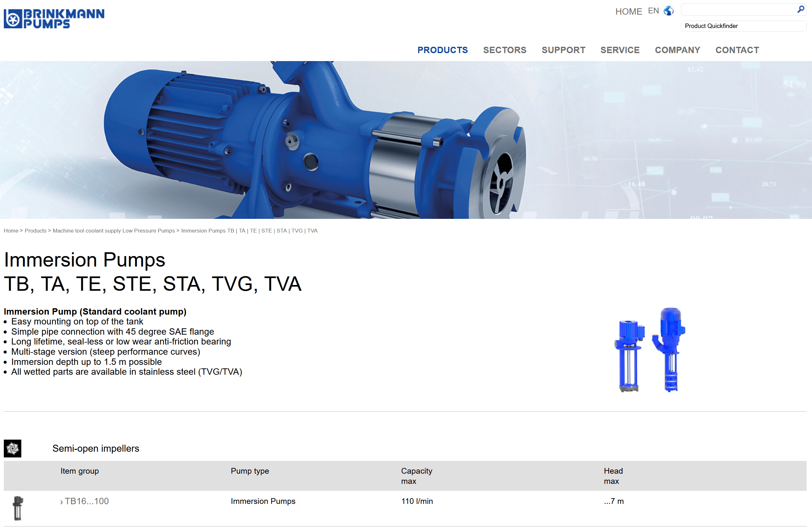Click the immersion pumps product image

pos(650,350)
